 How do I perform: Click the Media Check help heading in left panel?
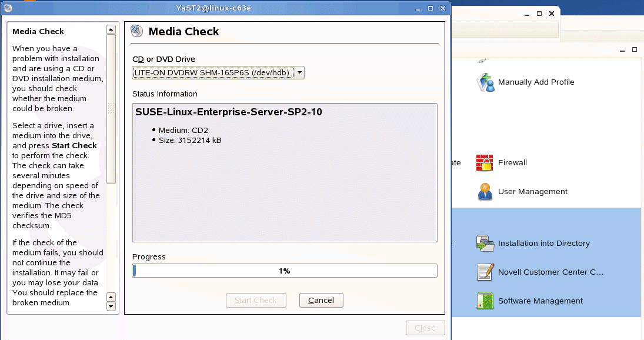point(38,31)
